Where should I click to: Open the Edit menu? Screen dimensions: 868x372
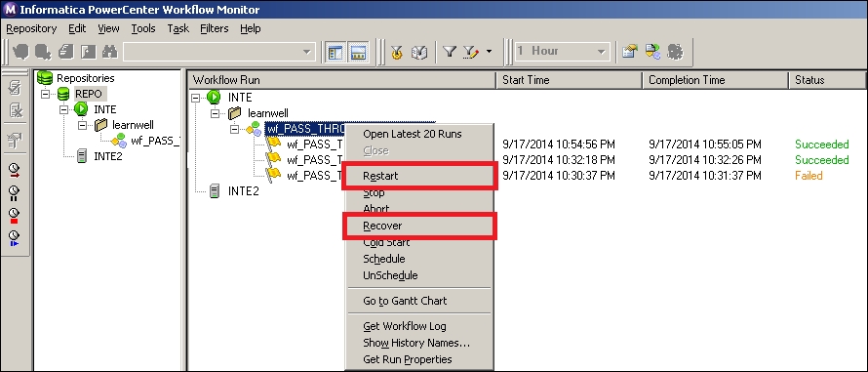pyautogui.click(x=77, y=28)
